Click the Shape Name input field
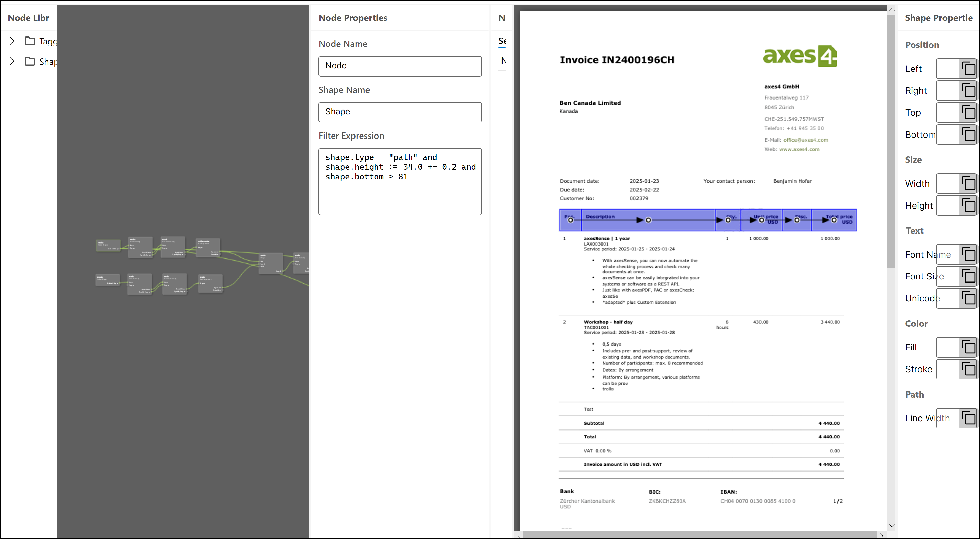 (x=400, y=112)
